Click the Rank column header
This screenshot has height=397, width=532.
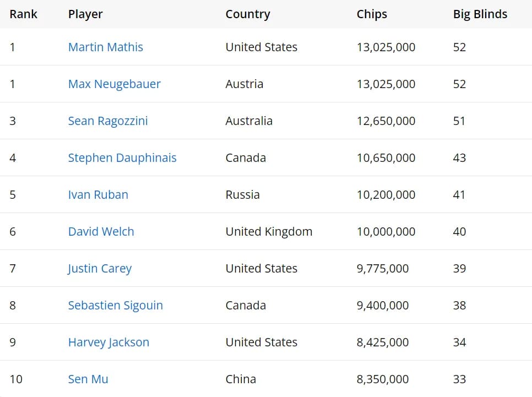(23, 14)
